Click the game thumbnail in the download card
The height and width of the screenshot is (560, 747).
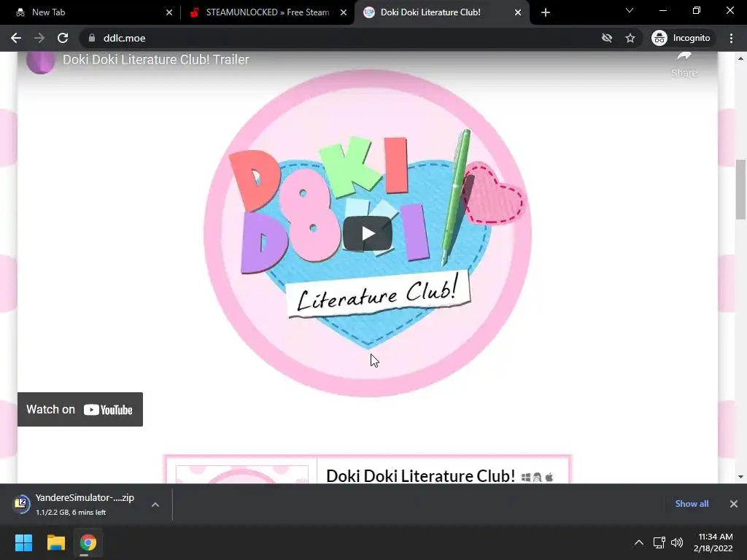[x=242, y=474]
